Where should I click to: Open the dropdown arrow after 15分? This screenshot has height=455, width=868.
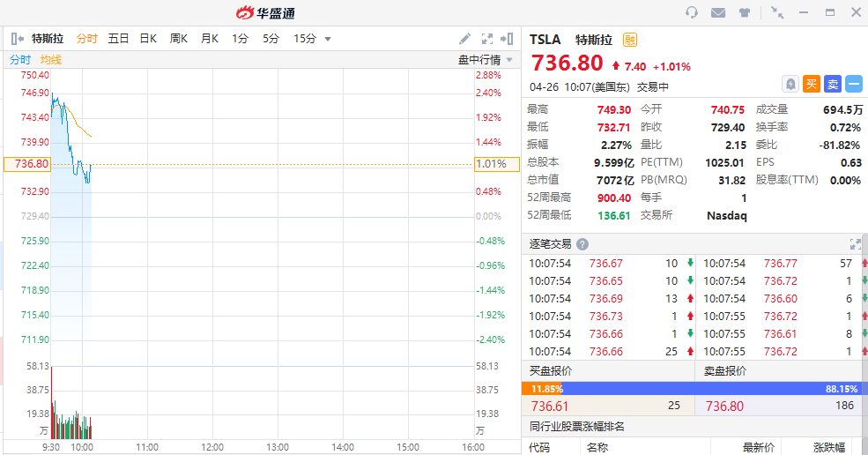(x=328, y=39)
